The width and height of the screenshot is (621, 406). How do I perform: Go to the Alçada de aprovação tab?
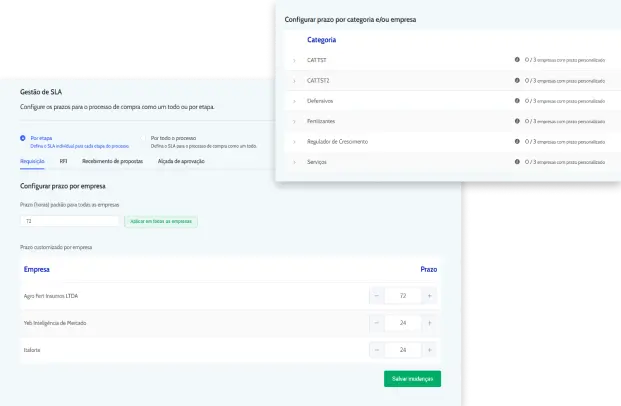(180, 160)
